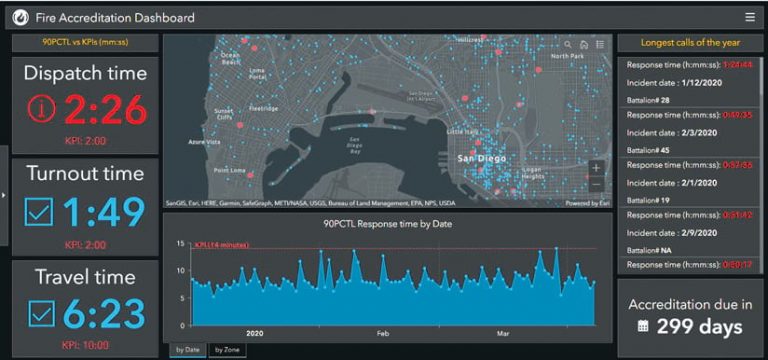
Task: Reset map to the home extent
Action: tap(583, 45)
